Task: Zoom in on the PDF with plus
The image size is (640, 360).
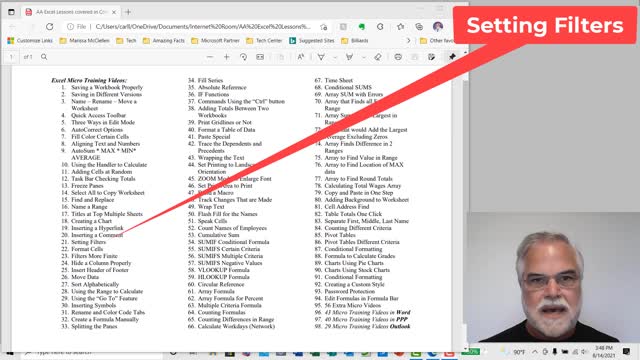Action: 227,57
